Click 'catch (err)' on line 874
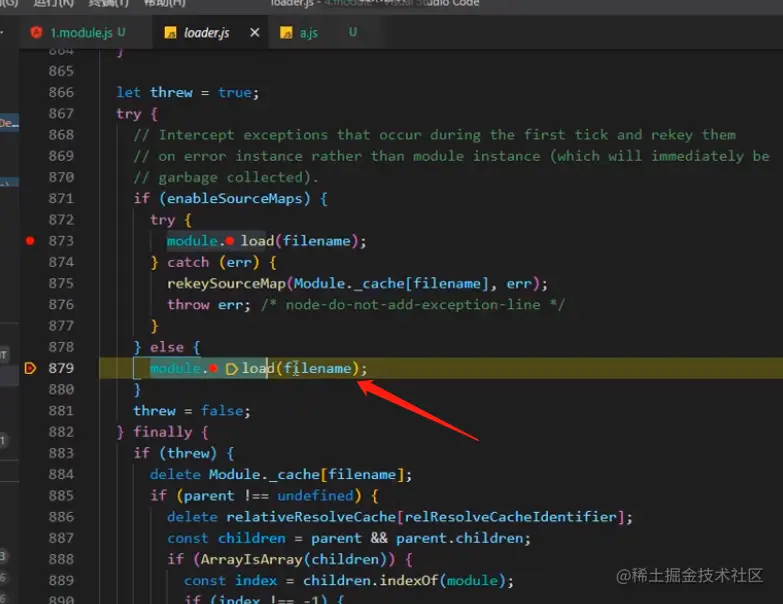 coord(213,262)
